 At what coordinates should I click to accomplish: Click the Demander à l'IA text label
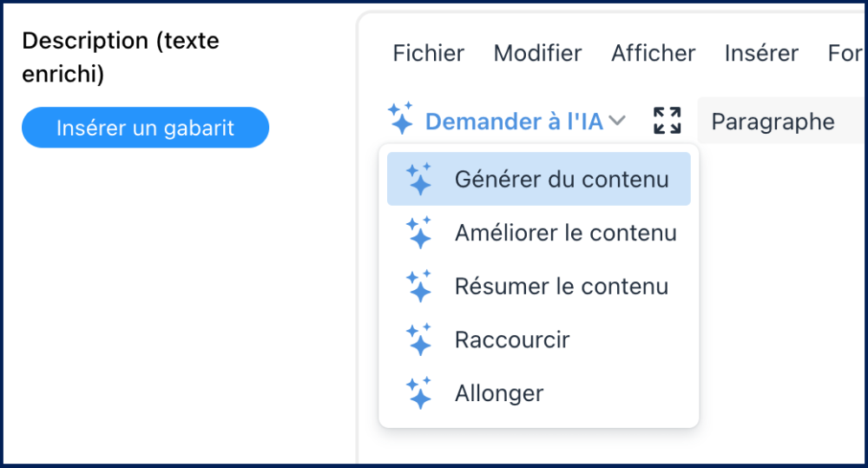(514, 122)
